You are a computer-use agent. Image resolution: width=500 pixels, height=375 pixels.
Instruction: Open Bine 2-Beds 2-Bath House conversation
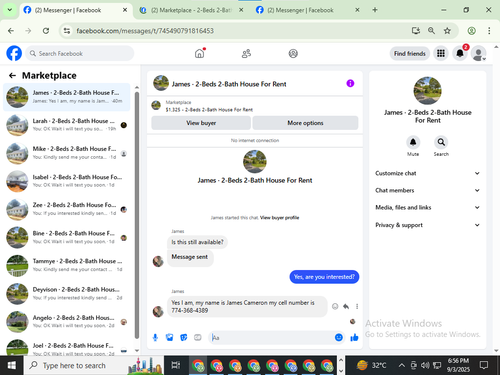[x=67, y=237]
